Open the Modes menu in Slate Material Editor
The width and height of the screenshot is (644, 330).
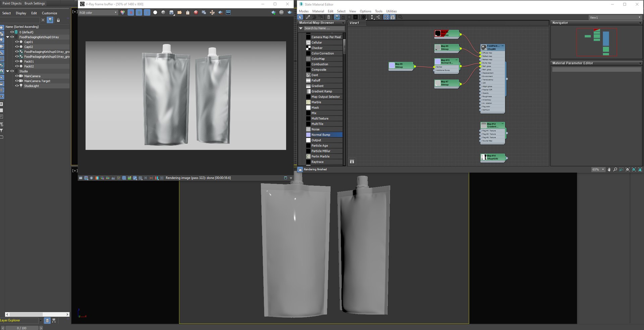click(x=304, y=11)
